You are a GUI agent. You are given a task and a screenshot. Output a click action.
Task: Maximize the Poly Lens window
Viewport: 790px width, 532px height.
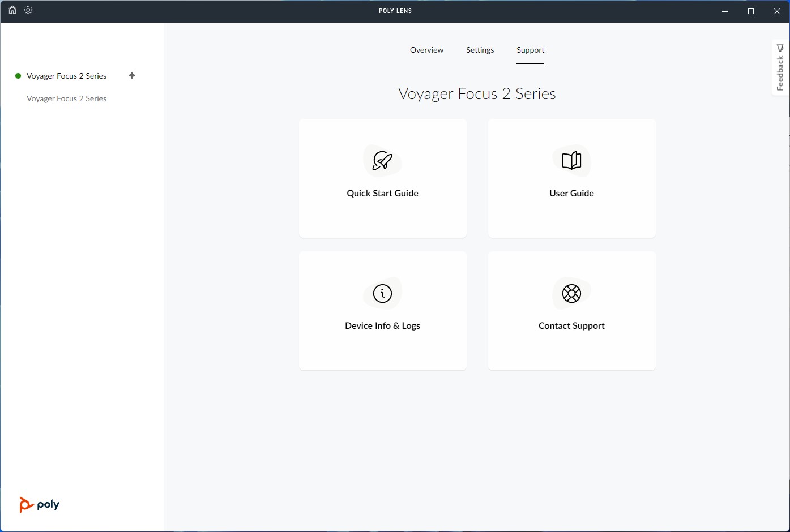point(751,11)
